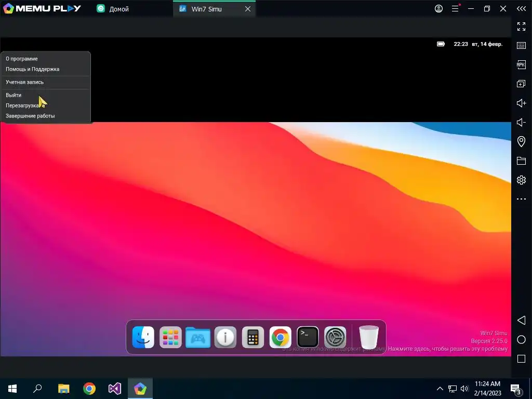The image size is (532, 399).
Task: Open Windows taskbar search
Action: pos(37,389)
